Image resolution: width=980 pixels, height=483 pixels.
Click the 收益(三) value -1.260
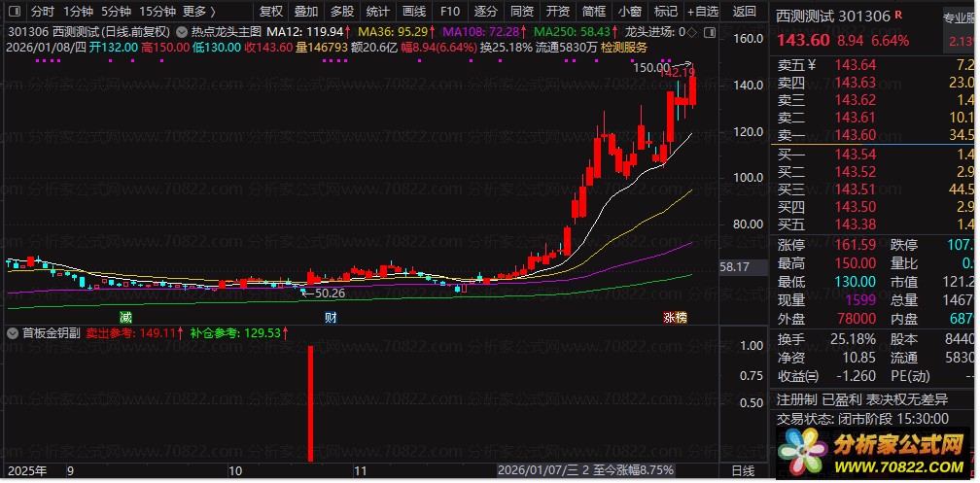(855, 376)
